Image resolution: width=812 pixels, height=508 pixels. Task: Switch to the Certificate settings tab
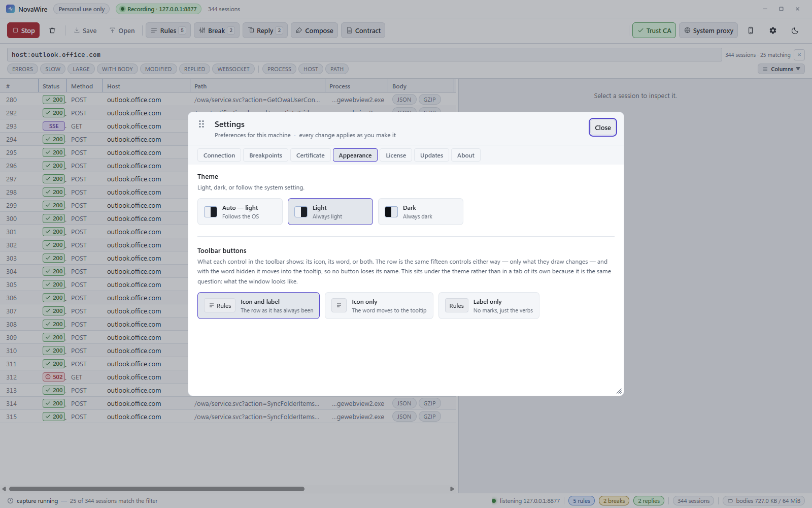click(311, 155)
